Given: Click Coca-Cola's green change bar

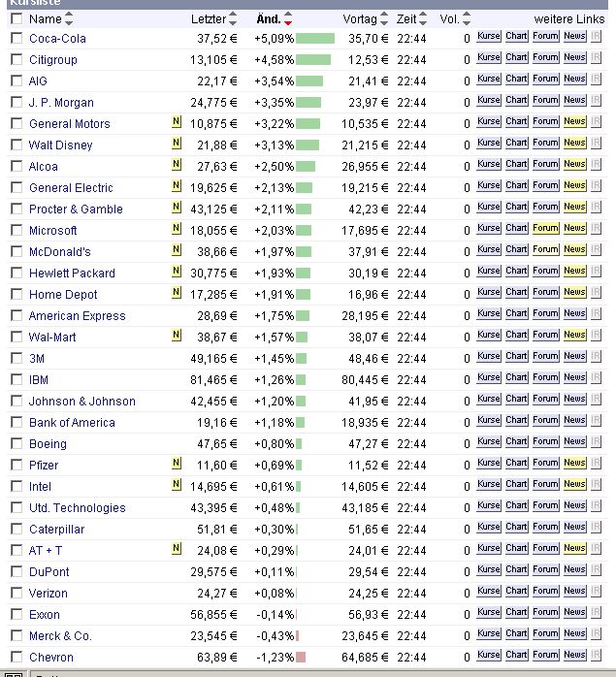Looking at the screenshot, I should (x=315, y=39).
